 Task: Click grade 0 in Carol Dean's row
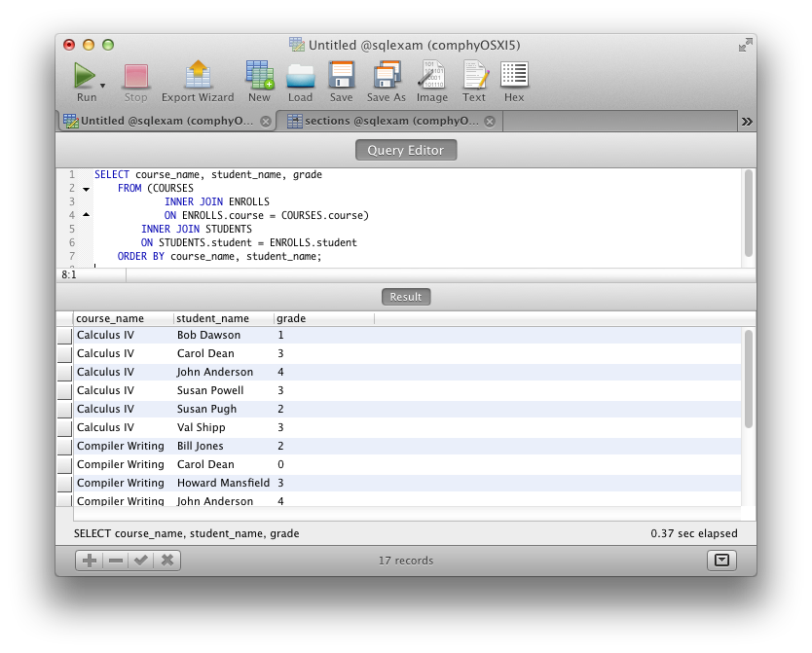[x=280, y=464]
